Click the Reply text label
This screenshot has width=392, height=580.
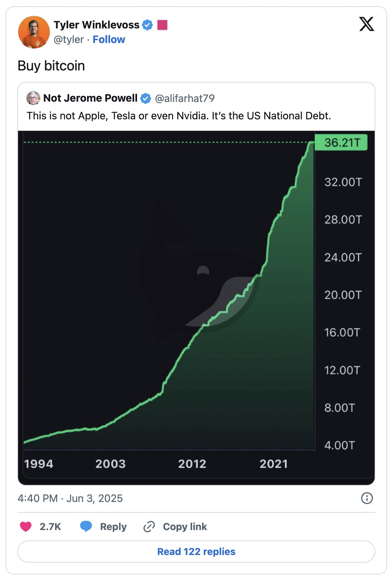(x=113, y=527)
